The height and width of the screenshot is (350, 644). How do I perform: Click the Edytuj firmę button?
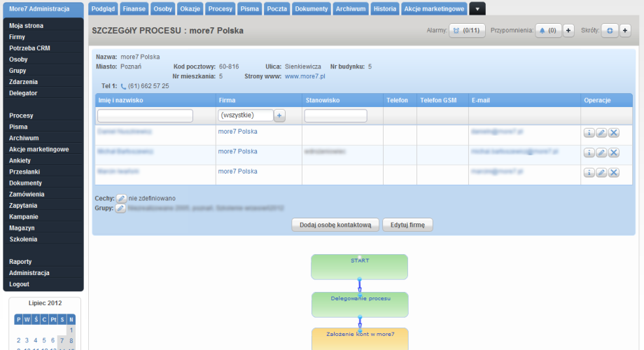click(407, 225)
